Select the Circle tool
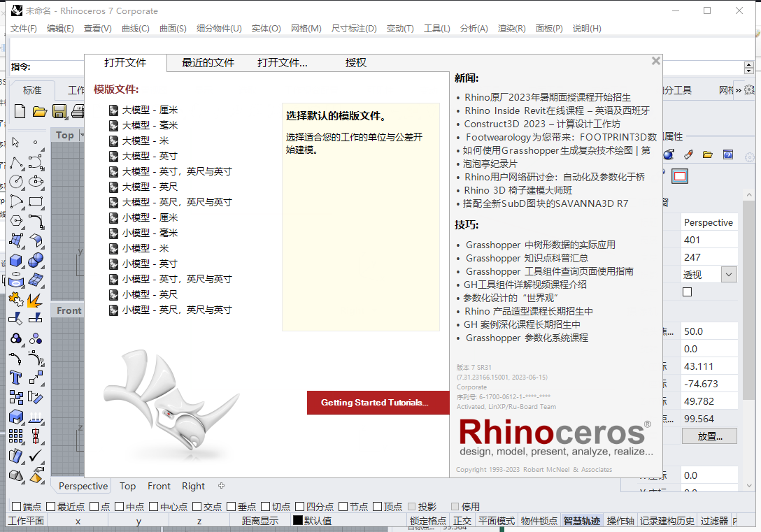The height and width of the screenshot is (532, 761). (x=16, y=182)
